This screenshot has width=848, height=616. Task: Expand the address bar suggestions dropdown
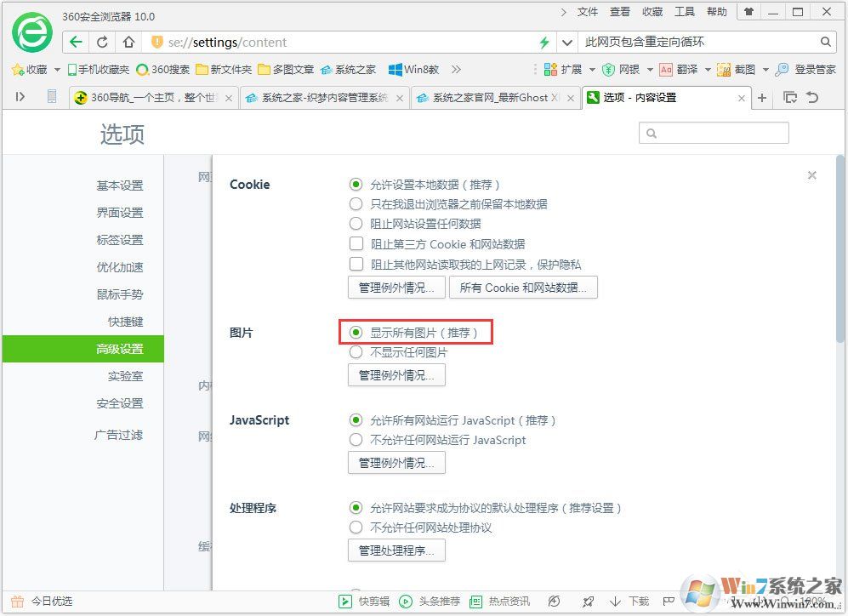pos(566,41)
